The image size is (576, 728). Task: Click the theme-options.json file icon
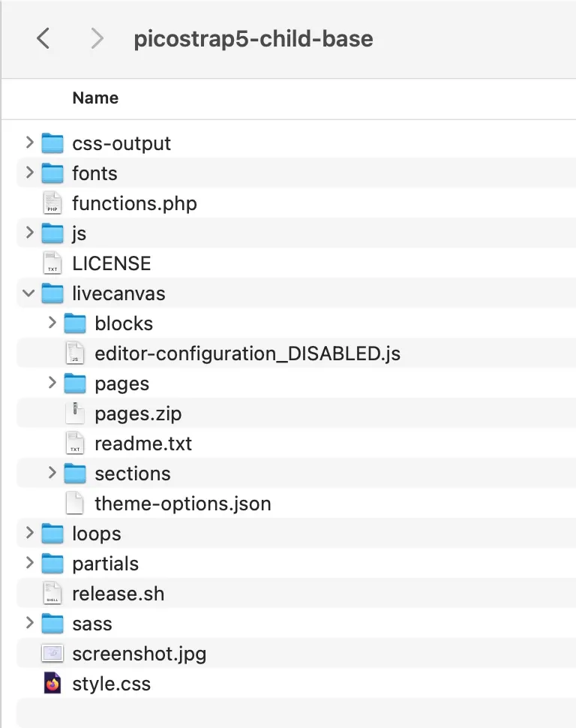(74, 504)
